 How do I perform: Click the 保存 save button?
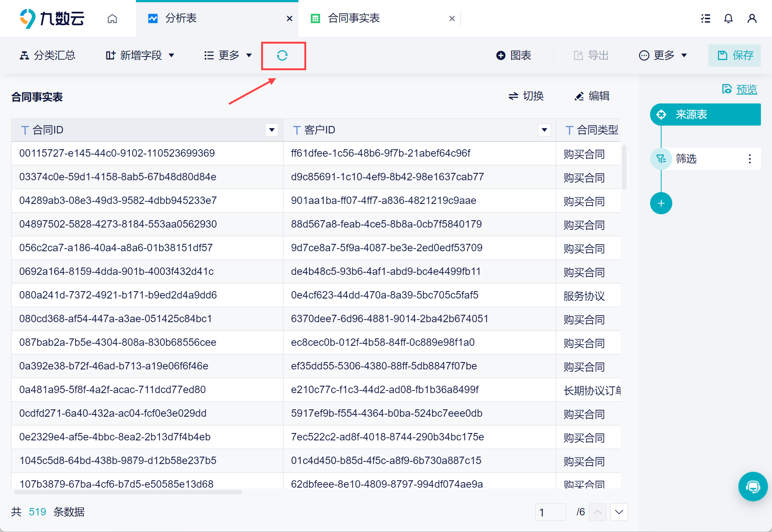pos(735,55)
